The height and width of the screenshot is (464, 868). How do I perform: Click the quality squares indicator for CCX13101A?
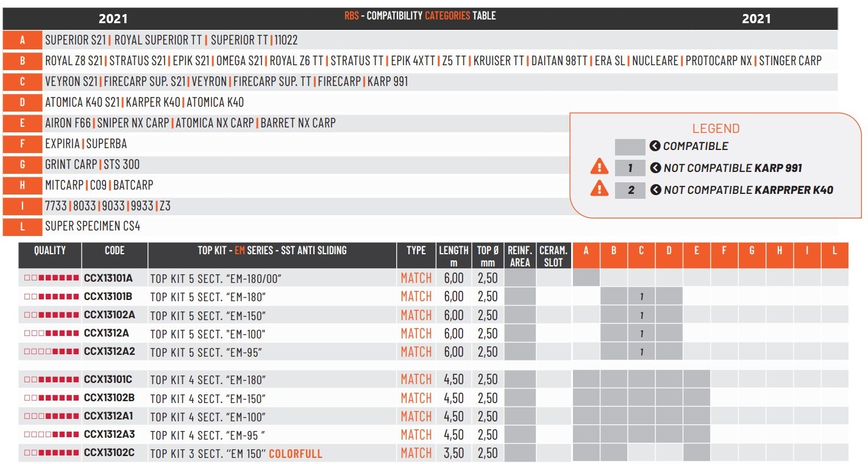(x=52, y=278)
